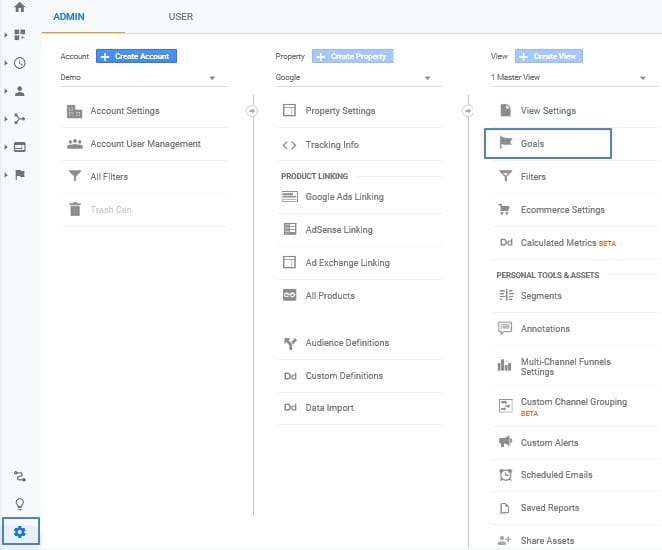Click the Admin gear icon in sidebar

[20, 531]
